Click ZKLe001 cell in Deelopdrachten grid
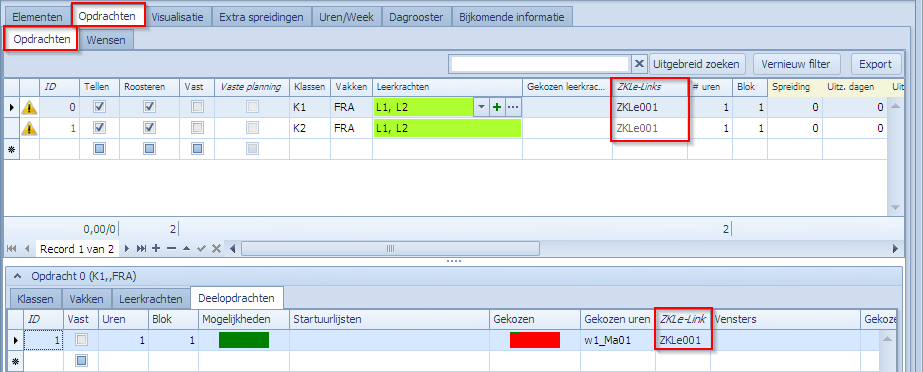The height and width of the screenshot is (372, 923). coord(683,340)
